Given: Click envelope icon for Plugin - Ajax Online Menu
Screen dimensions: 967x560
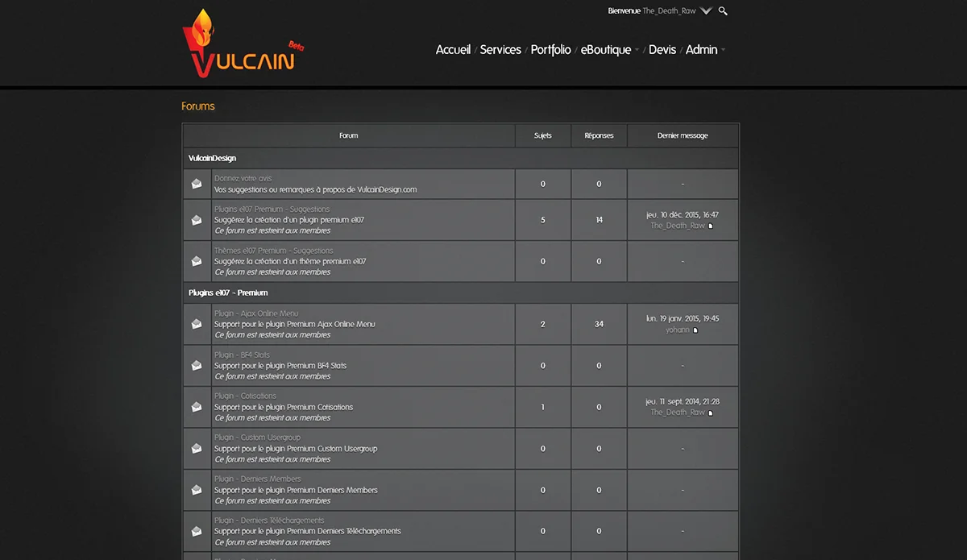Looking at the screenshot, I should [197, 324].
